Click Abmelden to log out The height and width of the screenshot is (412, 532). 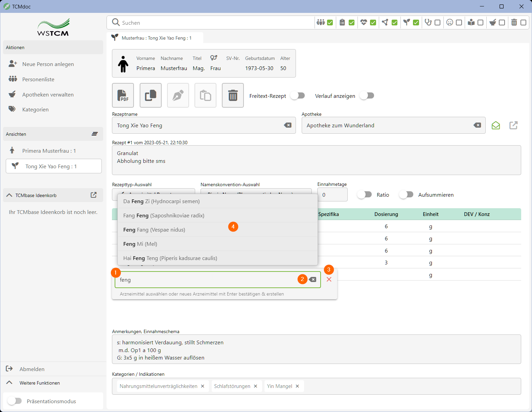click(32, 369)
